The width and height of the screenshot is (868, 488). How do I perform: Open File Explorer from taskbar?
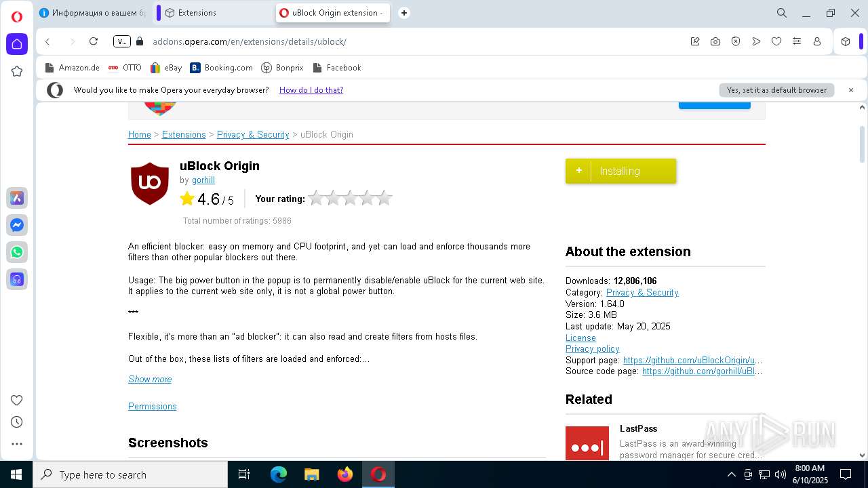pos(312,474)
